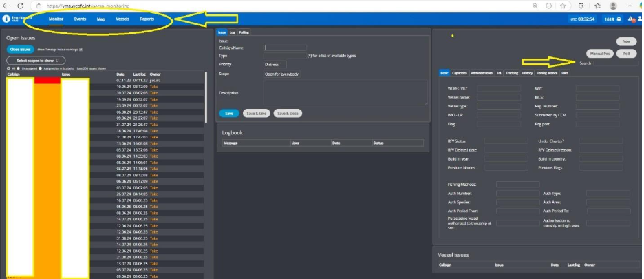This screenshot has width=644, height=279.
Task: Click the issue Type input field
Action: [x=285, y=56]
